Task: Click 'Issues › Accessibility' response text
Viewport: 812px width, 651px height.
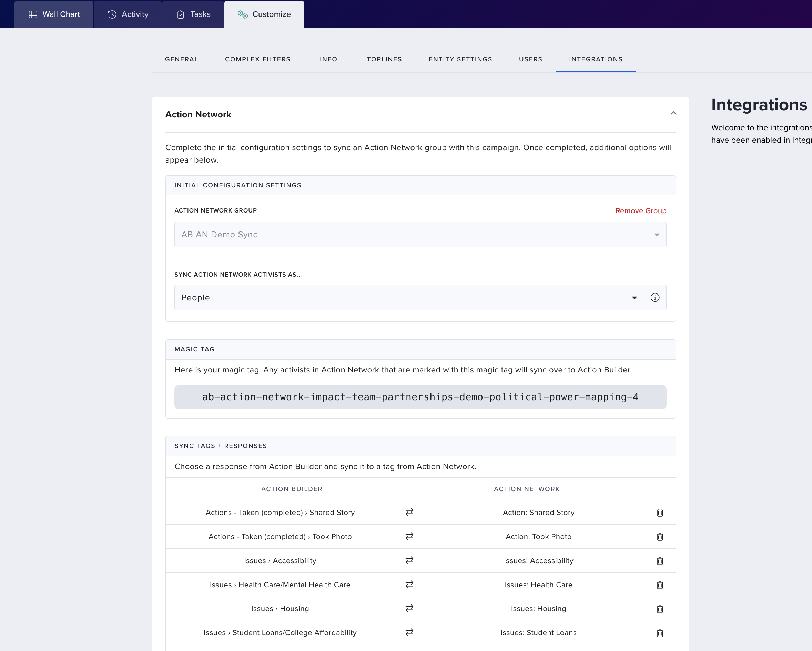Action: pos(280,561)
